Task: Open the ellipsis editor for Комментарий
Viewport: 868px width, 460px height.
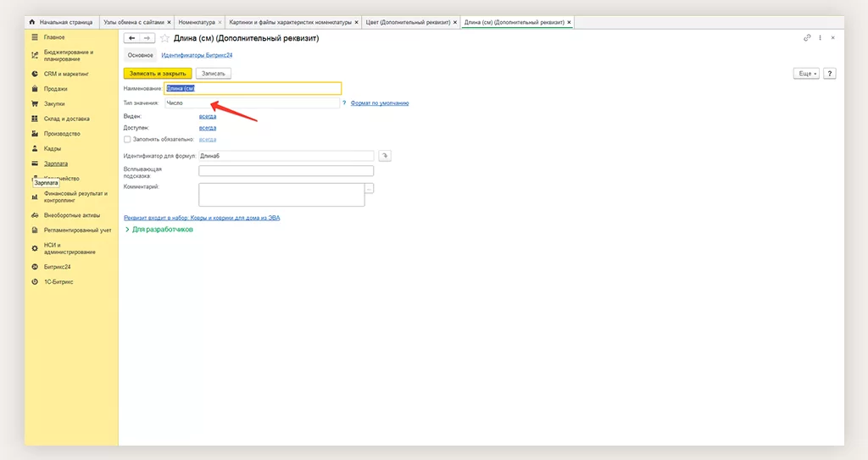Action: (369, 188)
